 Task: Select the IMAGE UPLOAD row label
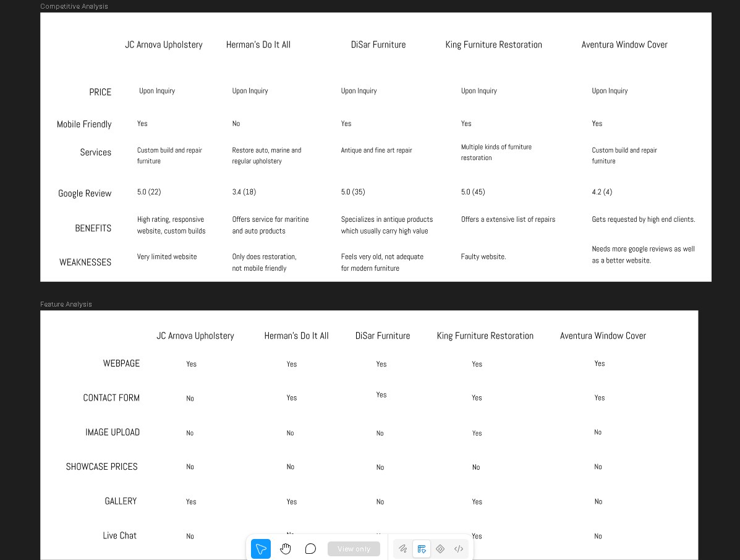[113, 432]
